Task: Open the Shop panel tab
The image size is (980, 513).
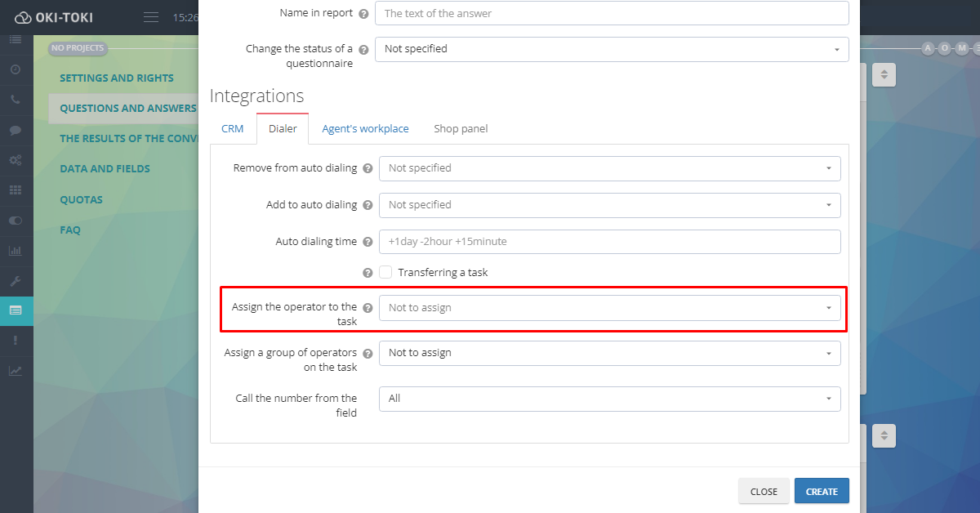Action: pos(461,129)
